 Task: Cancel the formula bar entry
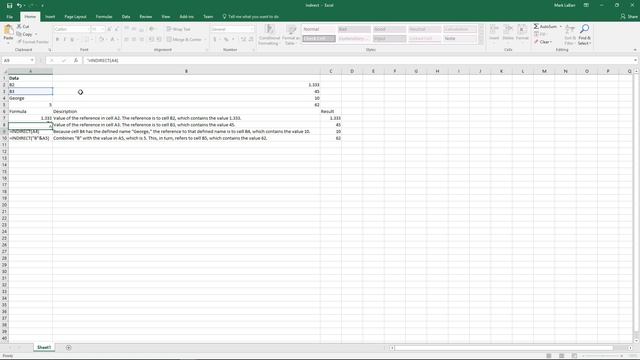[52, 60]
